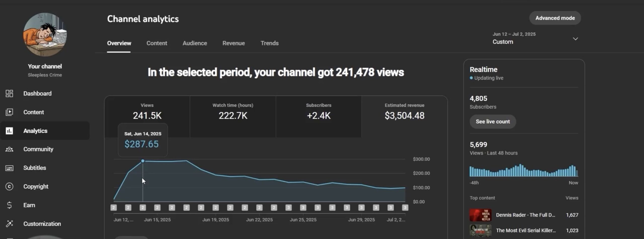Click the Content play icon in sidebar

coord(9,112)
